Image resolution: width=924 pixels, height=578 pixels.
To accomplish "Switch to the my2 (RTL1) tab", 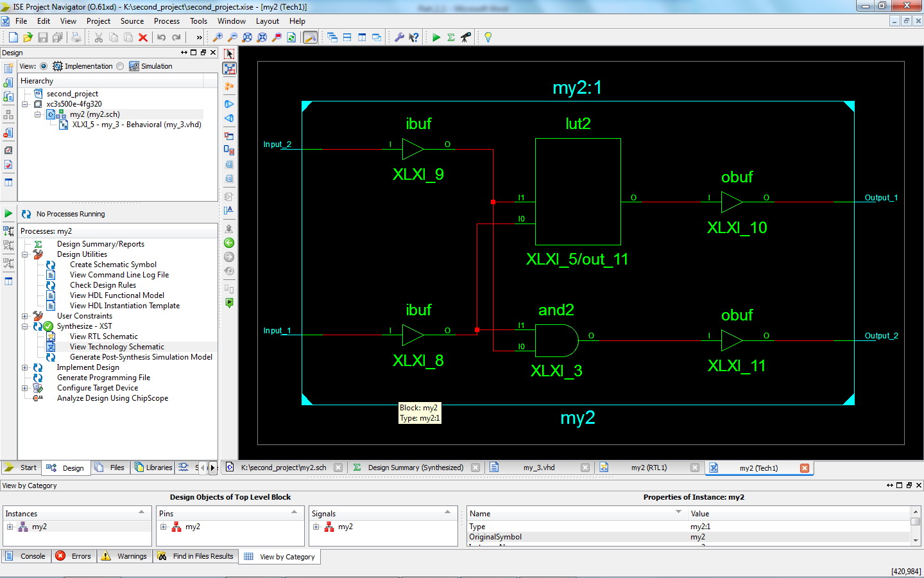I will pyautogui.click(x=649, y=468).
